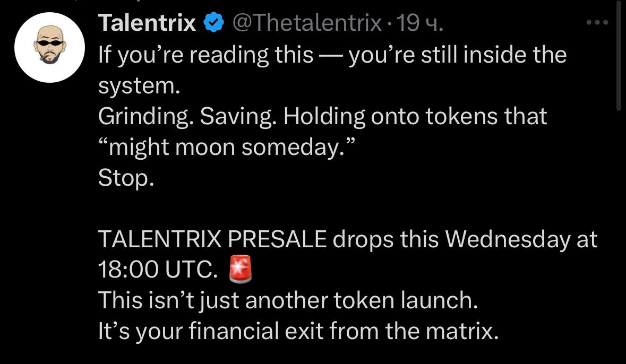
Task: Click the quoted "might moon someday." text
Action: click(x=227, y=148)
